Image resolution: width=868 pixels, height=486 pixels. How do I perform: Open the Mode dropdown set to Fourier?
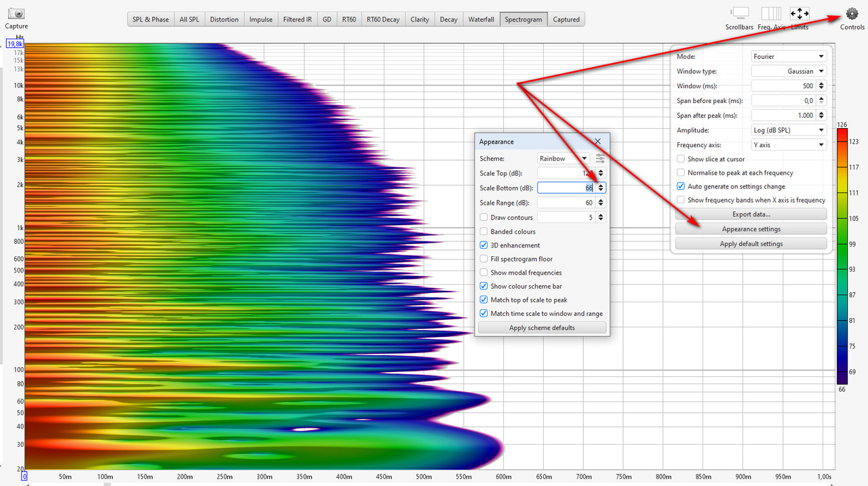[x=789, y=56]
